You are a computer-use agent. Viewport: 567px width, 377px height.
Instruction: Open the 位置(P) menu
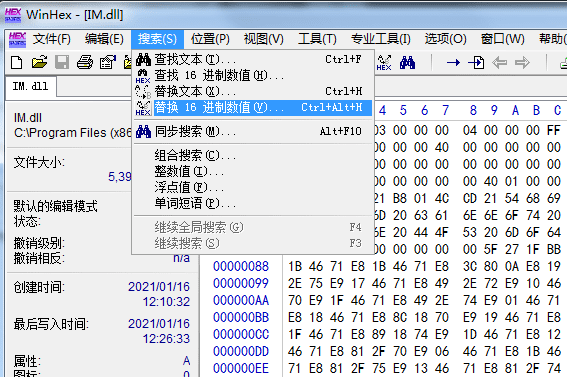[210, 39]
